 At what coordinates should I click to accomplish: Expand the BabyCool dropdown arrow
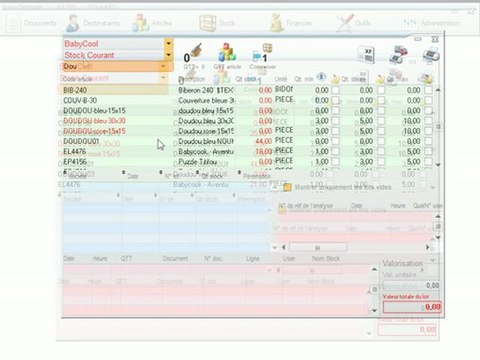point(168,43)
